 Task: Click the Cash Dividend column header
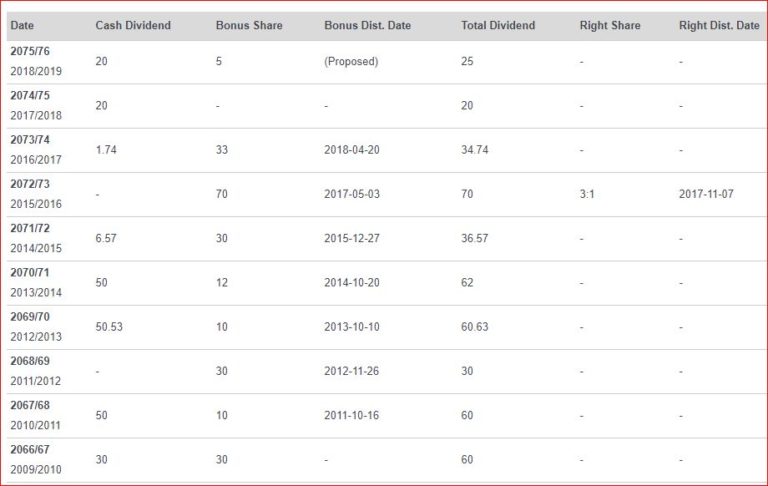133,25
